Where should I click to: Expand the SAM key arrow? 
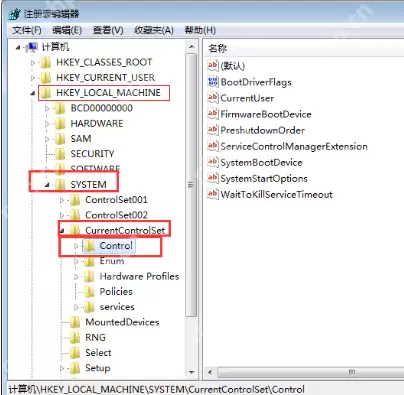coord(47,139)
